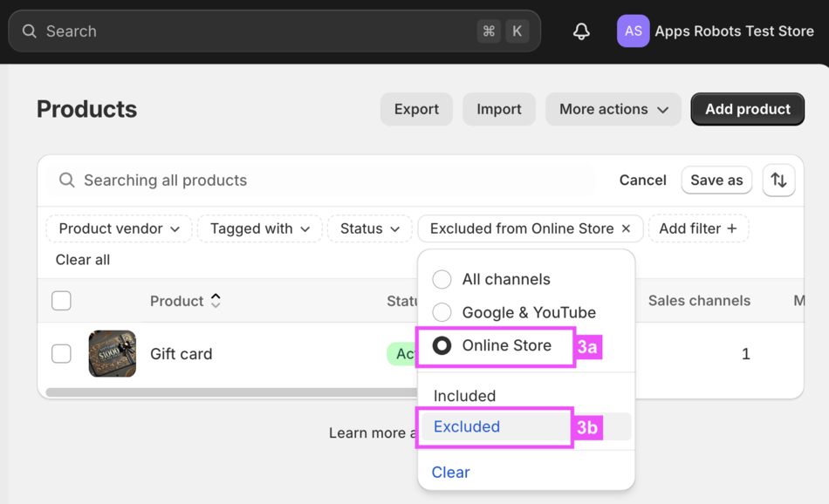Click the AS store avatar
Viewport: 829px width, 504px height.
(633, 31)
